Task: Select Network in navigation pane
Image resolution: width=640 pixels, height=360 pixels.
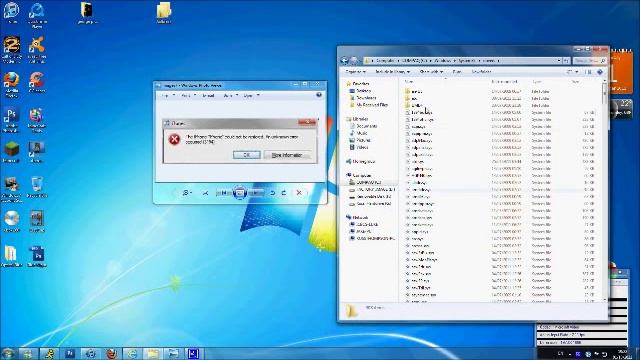Action: click(x=358, y=218)
